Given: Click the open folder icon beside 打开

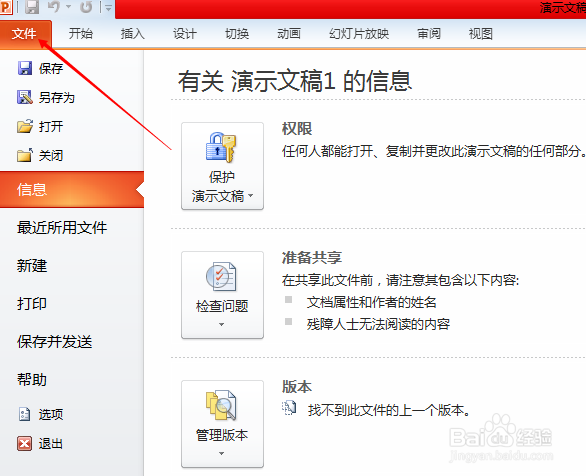Looking at the screenshot, I should point(25,126).
